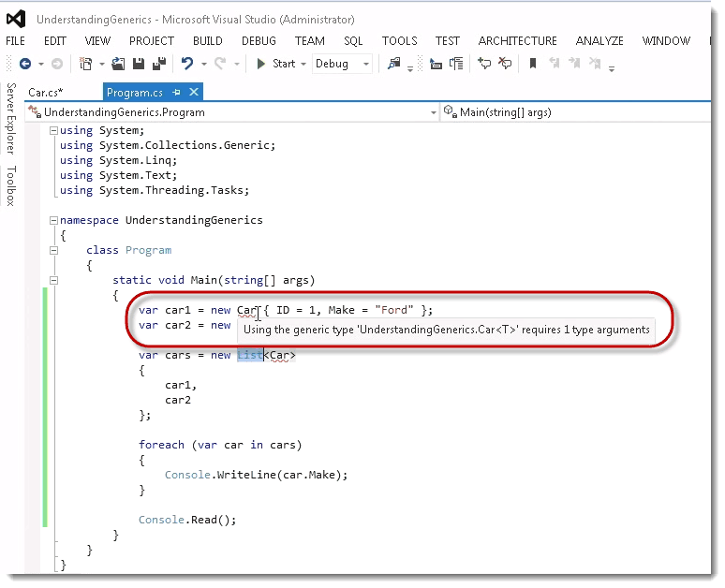Open the TEAM menu

coord(310,41)
